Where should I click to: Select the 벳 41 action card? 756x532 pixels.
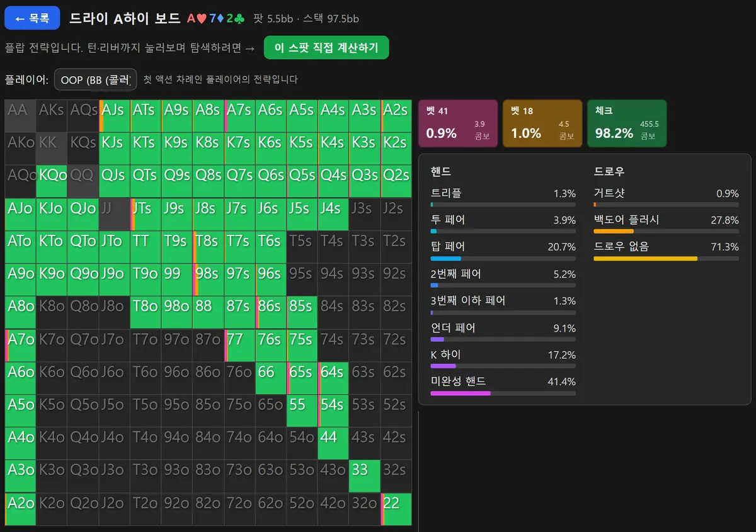(458, 123)
